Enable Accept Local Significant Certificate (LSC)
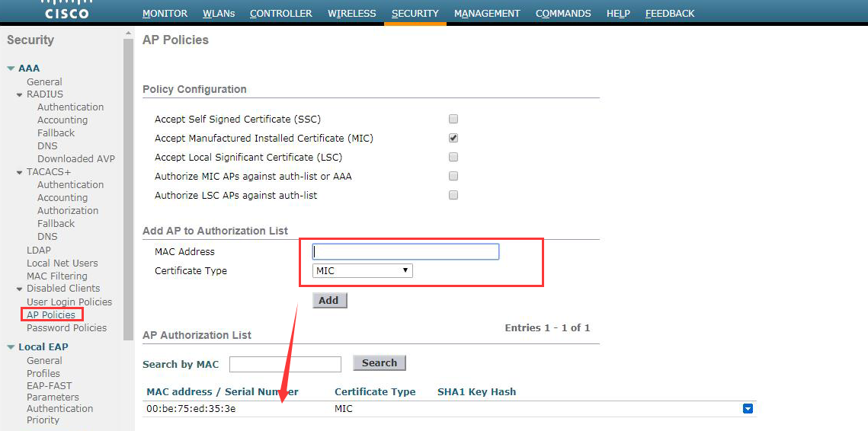 click(x=453, y=157)
